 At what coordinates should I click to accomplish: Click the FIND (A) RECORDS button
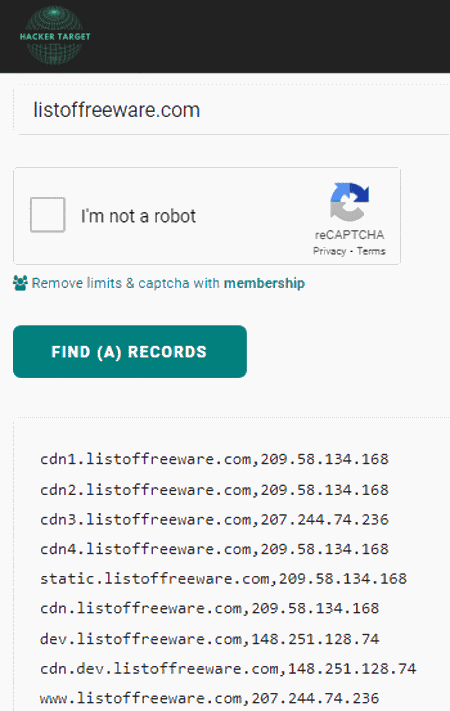(130, 351)
